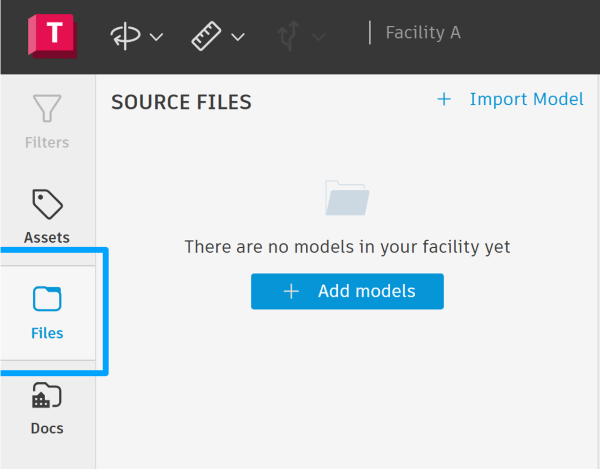Click the Assets tag icon
Image resolution: width=600 pixels, height=469 pixels.
[x=47, y=204]
